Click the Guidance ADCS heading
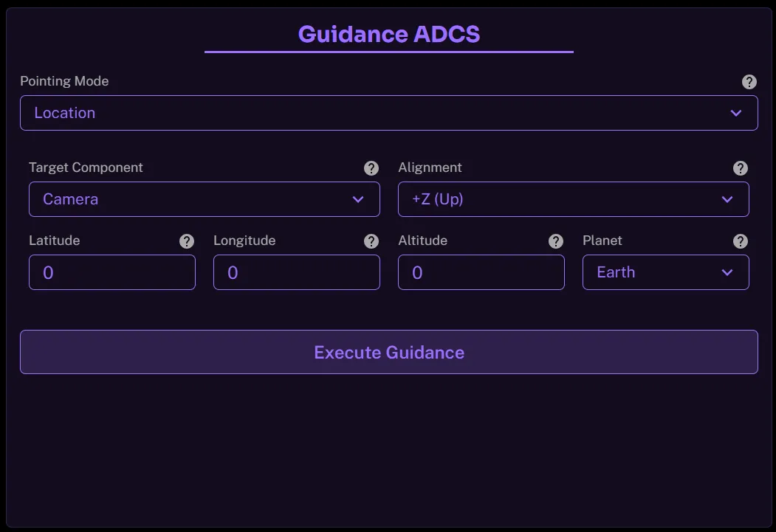Screen dimensions: 776x532 coord(389,34)
